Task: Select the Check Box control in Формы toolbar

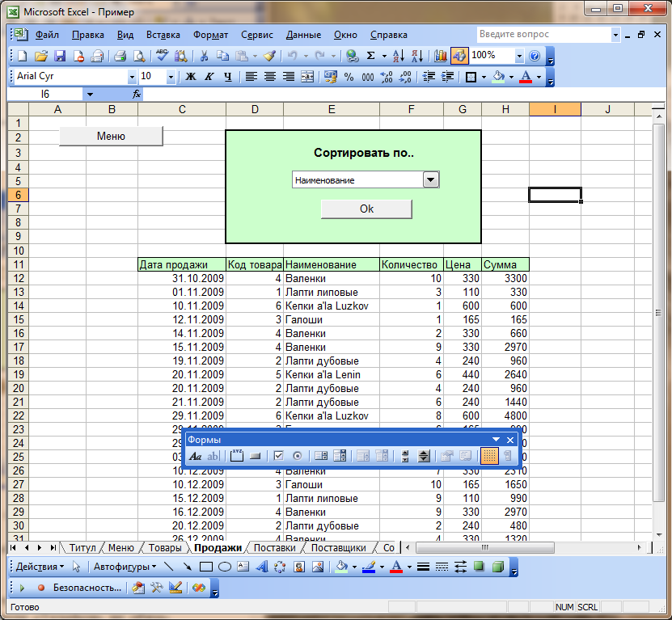Action: (278, 456)
